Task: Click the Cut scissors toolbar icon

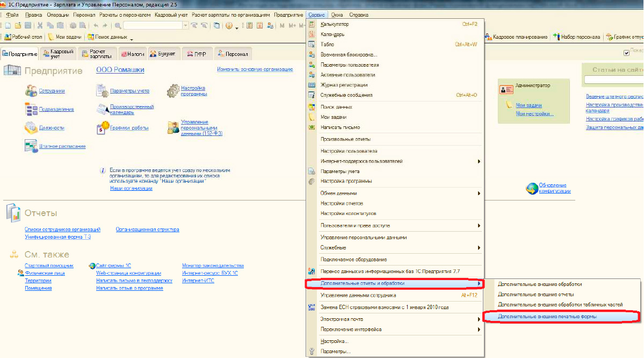Action: click(x=40, y=25)
